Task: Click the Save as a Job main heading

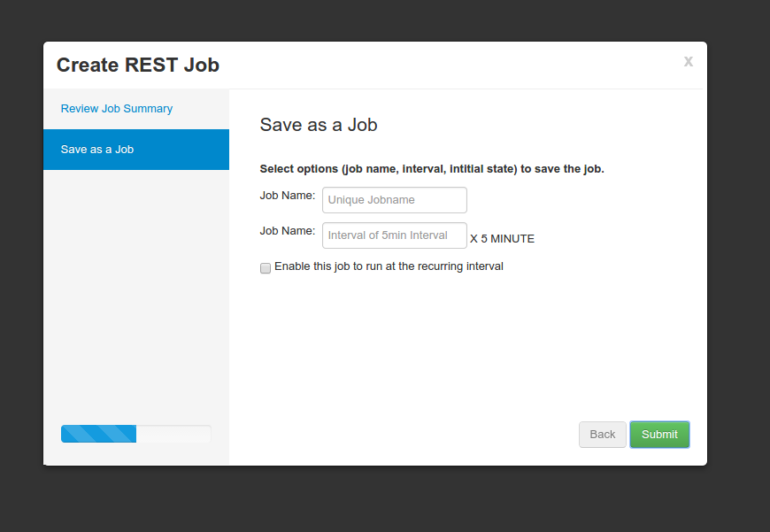Action: click(x=319, y=125)
